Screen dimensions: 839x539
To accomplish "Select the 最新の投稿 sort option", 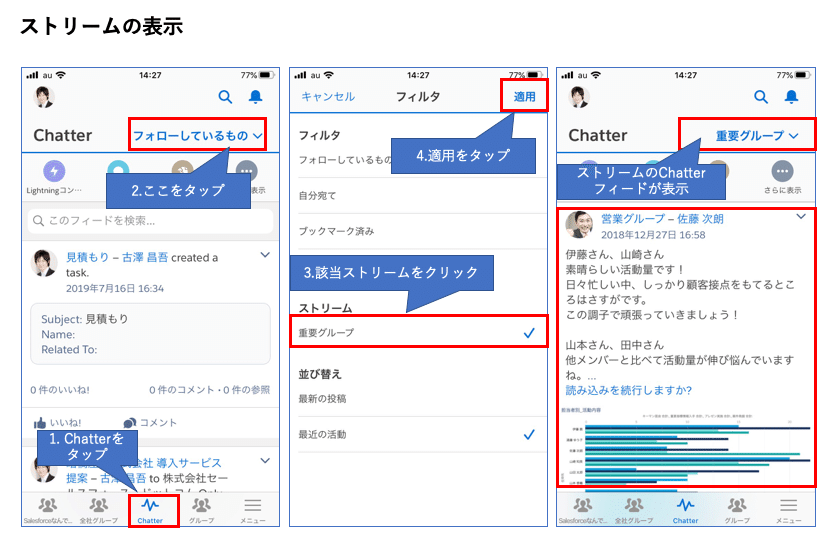I will click(418, 399).
